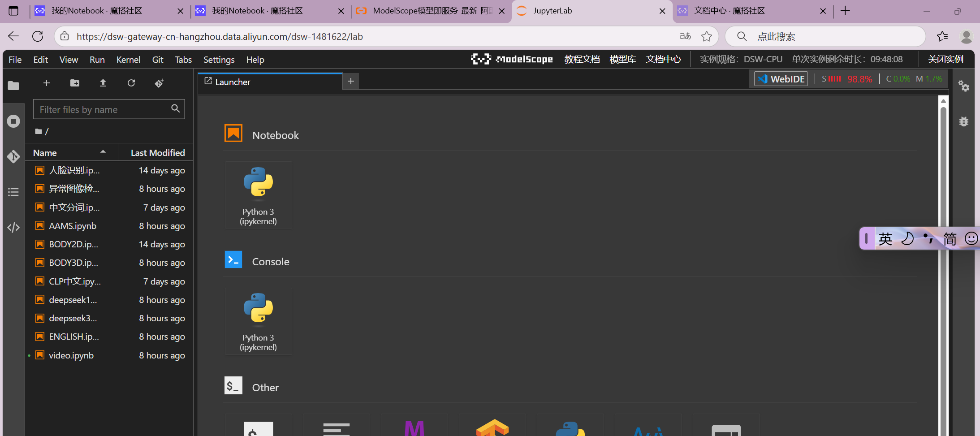Image resolution: width=980 pixels, height=436 pixels.
Task: Open the Kernel menu
Action: tap(129, 60)
